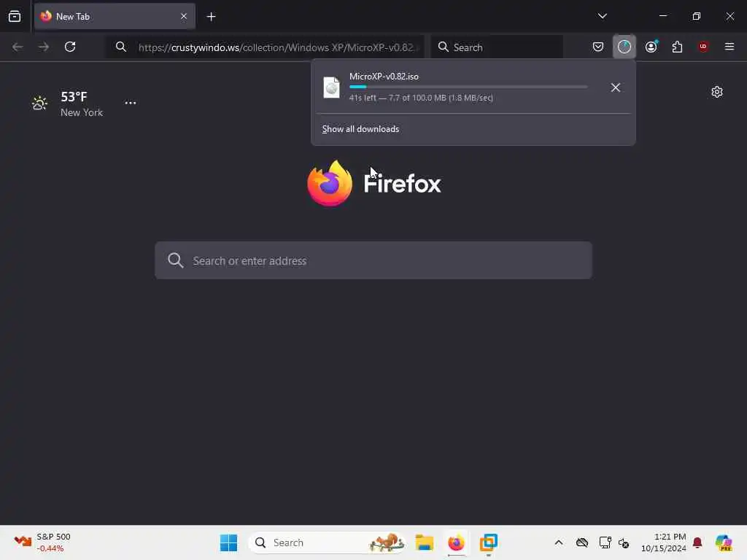Open the muted volume tray icon
This screenshot has width=747, height=560.
point(624,542)
